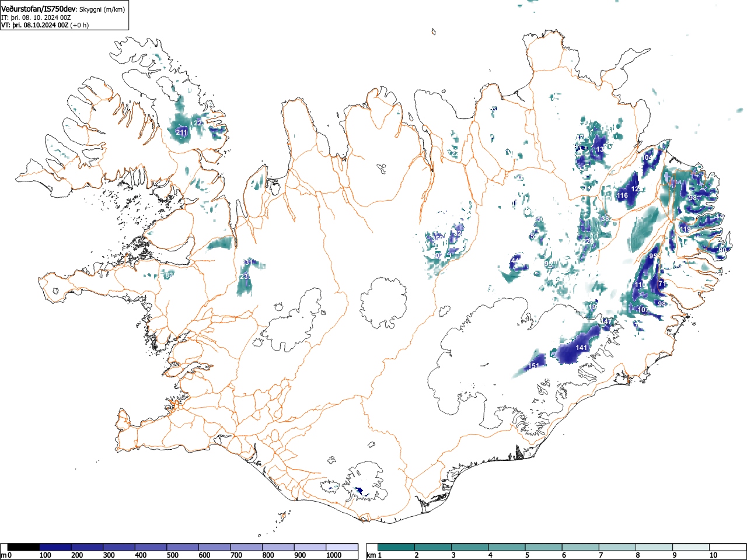Click the '(+0 h)' forecast offset text
The image size is (747, 560).
(x=79, y=25)
